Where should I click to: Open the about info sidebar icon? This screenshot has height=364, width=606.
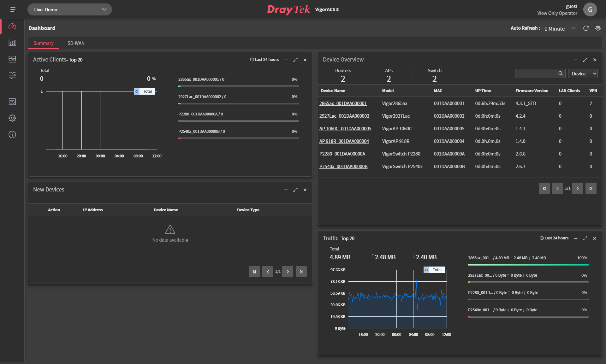tap(12, 135)
